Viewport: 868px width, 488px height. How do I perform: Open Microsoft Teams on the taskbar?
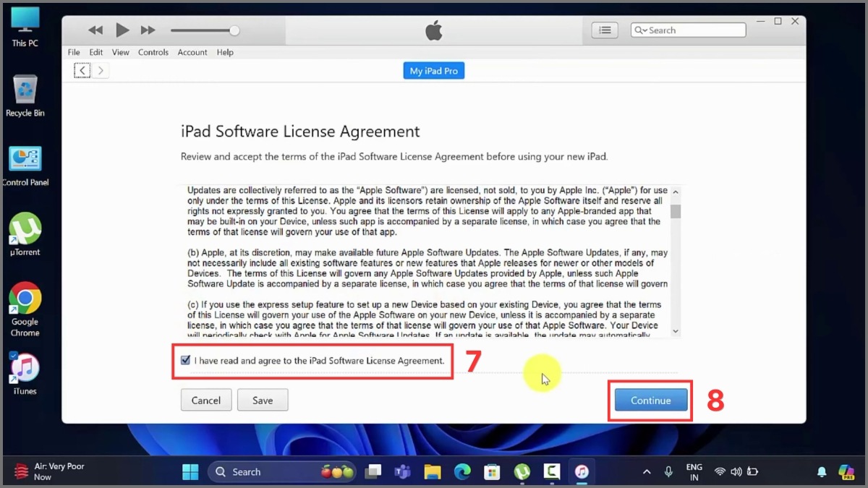coord(403,472)
